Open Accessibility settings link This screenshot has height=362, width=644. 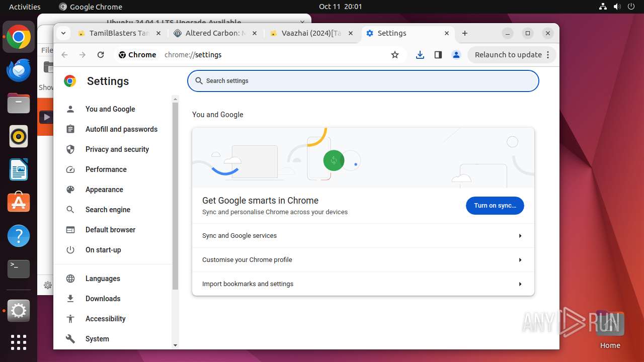[x=106, y=319]
